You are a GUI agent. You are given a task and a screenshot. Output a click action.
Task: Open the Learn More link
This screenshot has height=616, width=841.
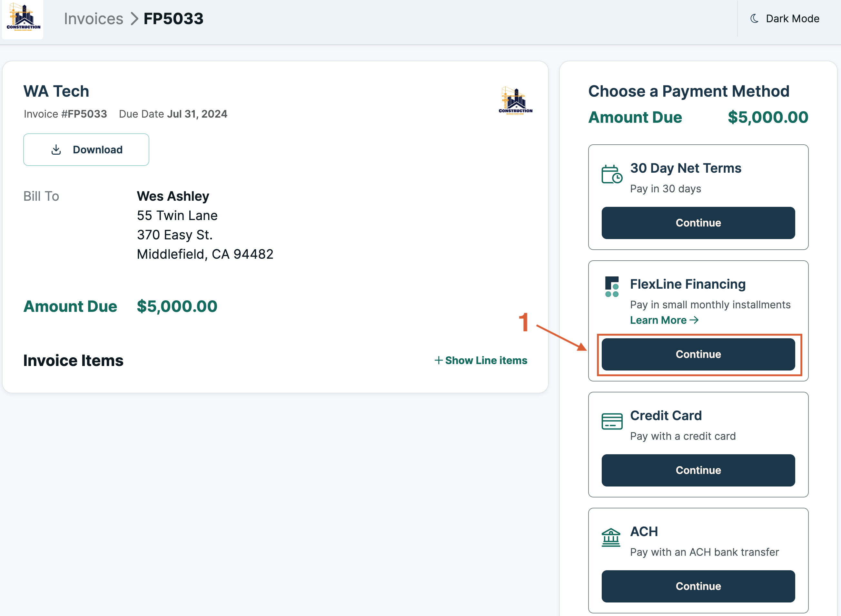tap(659, 320)
